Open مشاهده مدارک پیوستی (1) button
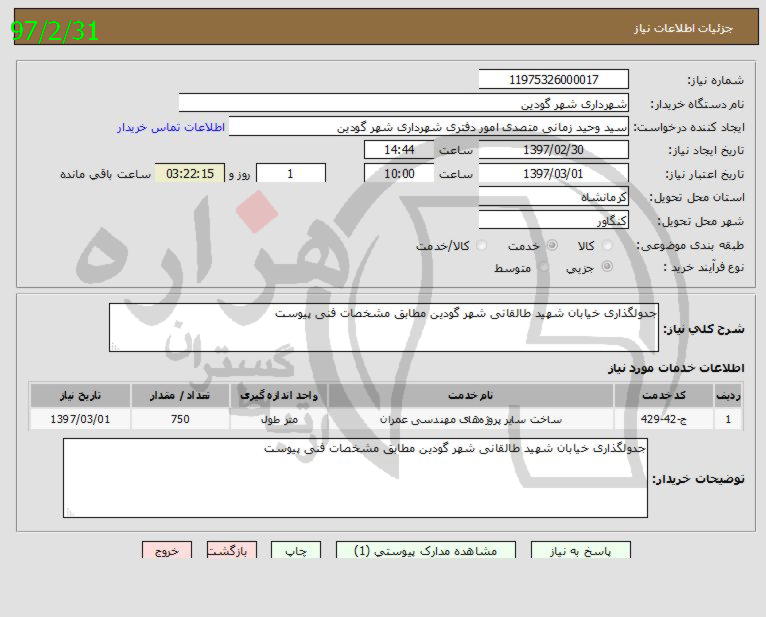The height and width of the screenshot is (617, 766). click(426, 551)
